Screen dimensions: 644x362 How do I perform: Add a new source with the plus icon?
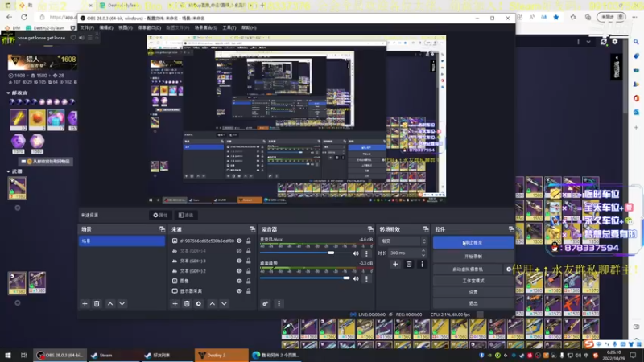175,304
